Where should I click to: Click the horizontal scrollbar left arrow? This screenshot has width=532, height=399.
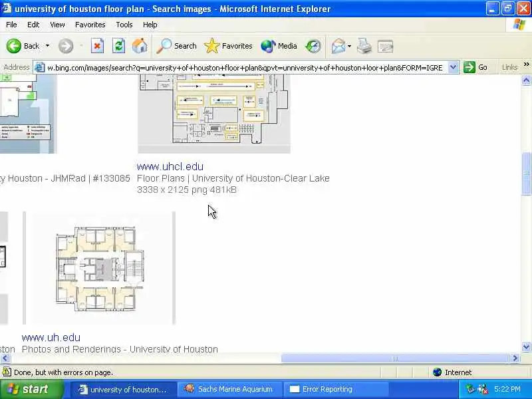pos(5,358)
